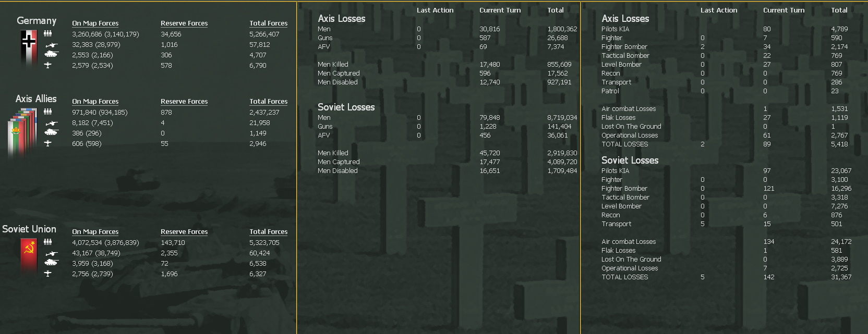This screenshot has width=868, height=334.
Task: Click Axis Men Disabled total 927,191
Action: coord(559,82)
